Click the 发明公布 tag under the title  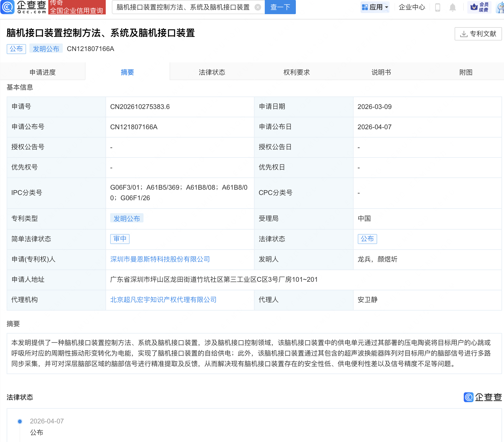(46, 49)
